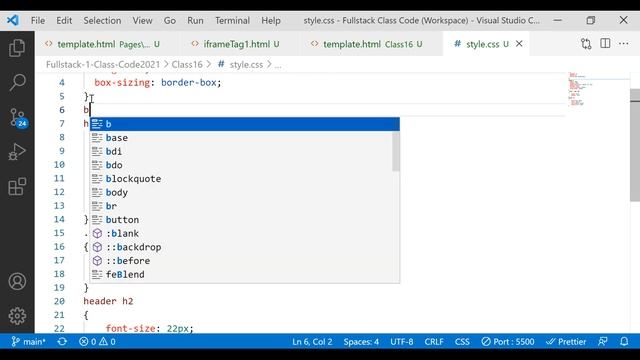Viewport: 640px width, 360px height.
Task: Open the Explorer view in activity bar
Action: (x=17, y=48)
